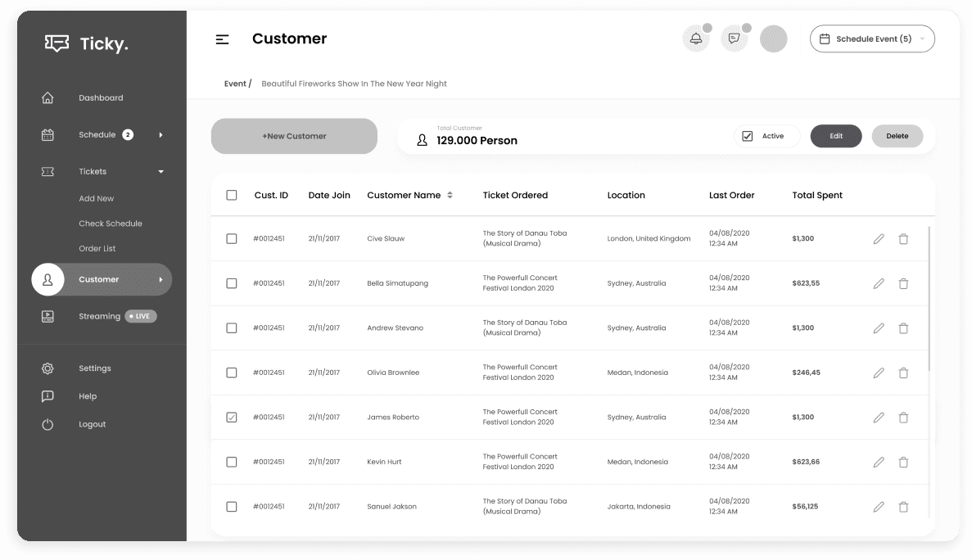972x560 pixels.
Task: Open the Dashboard home icon
Action: tap(47, 97)
